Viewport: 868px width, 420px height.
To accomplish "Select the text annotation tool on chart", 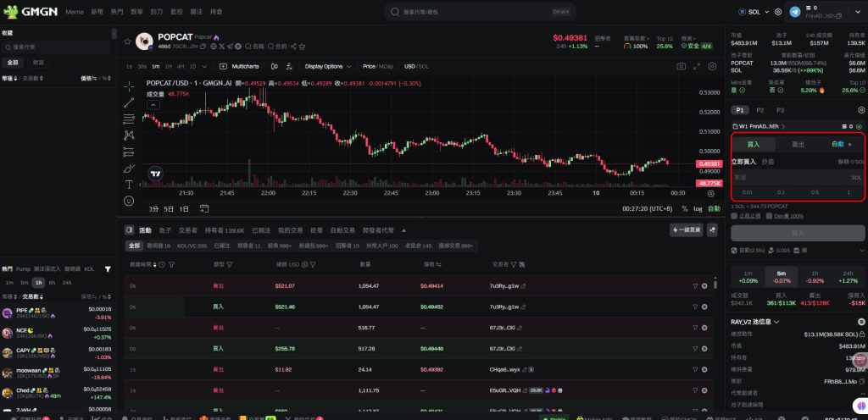I will coord(129,184).
